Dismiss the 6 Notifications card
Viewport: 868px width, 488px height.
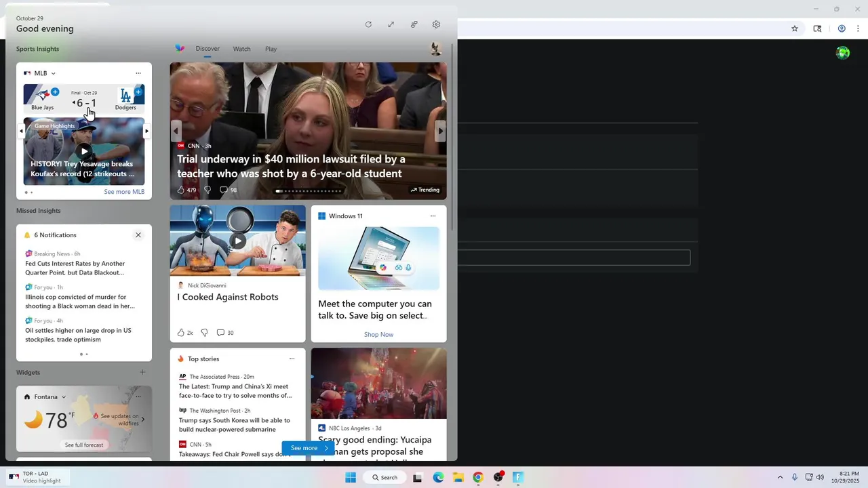pos(138,235)
